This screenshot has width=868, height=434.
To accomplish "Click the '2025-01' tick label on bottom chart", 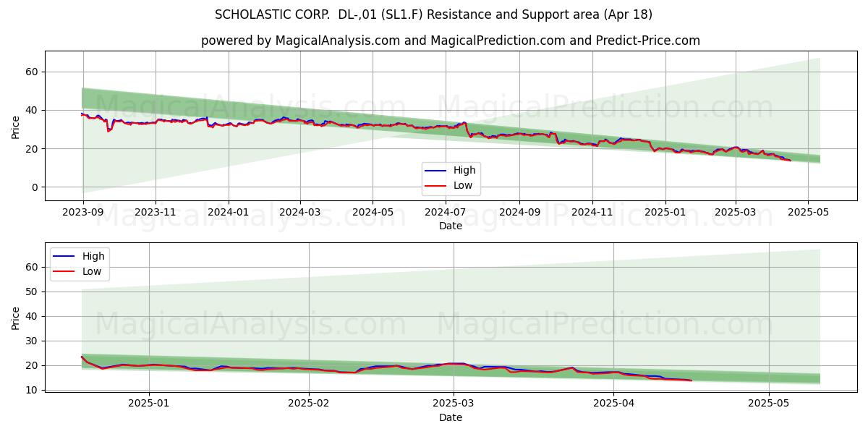I will [149, 404].
